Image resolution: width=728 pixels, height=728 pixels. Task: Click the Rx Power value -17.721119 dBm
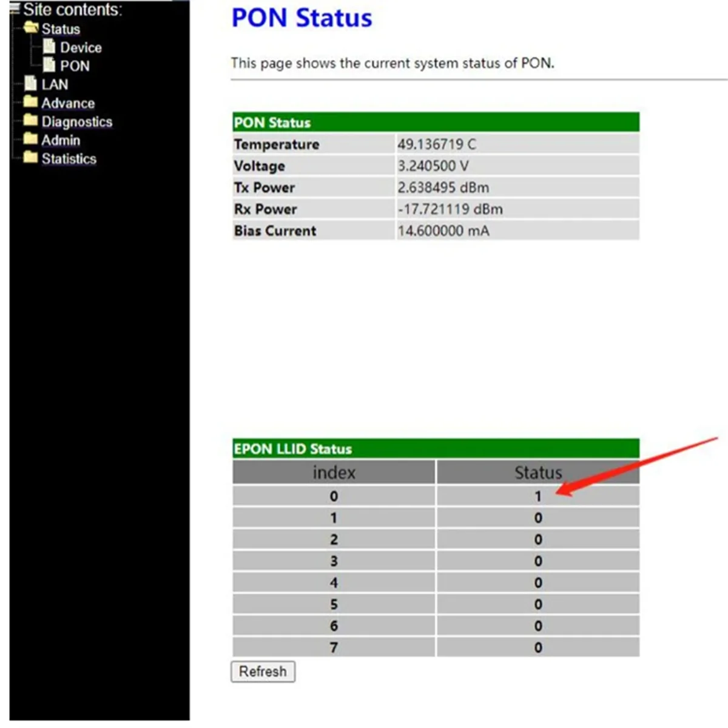(x=450, y=209)
